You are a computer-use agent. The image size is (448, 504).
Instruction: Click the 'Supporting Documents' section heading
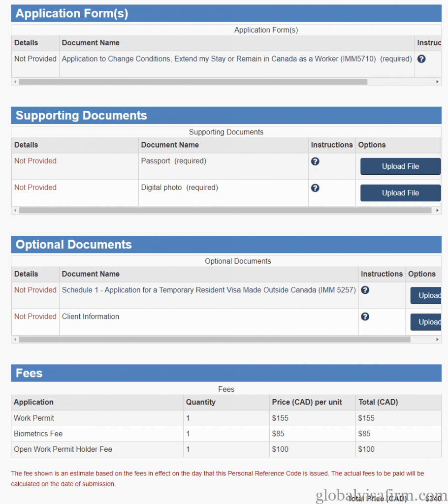[x=81, y=115]
